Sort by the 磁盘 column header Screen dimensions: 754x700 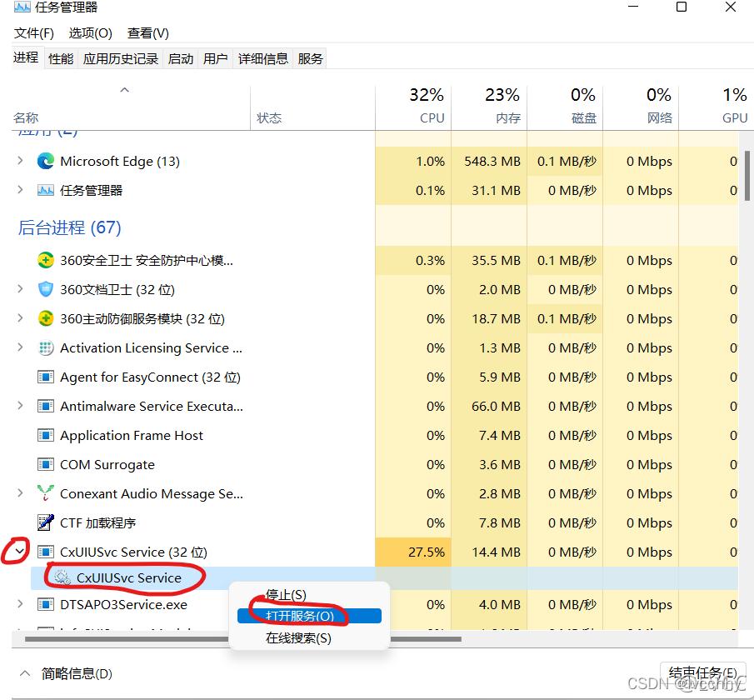pos(565,107)
